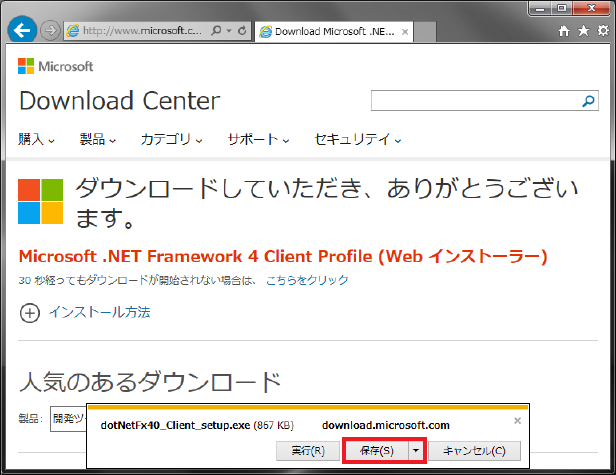Maximize the browser window
616x475 pixels.
tap(562, 8)
